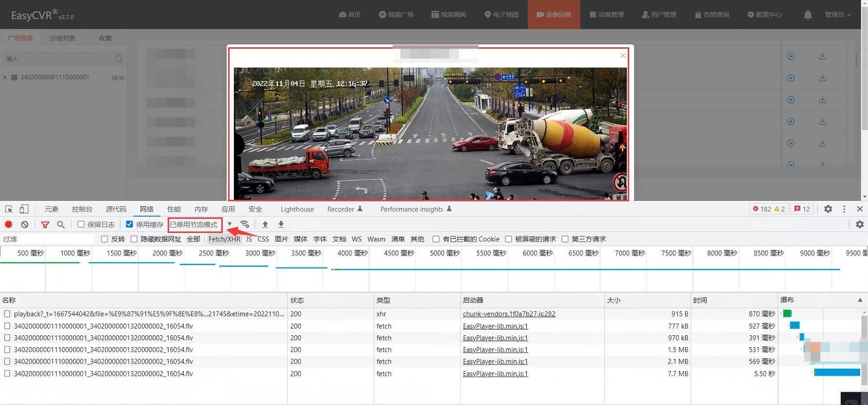
Task: Check 有已拦截的 Cookie option
Action: point(436,239)
